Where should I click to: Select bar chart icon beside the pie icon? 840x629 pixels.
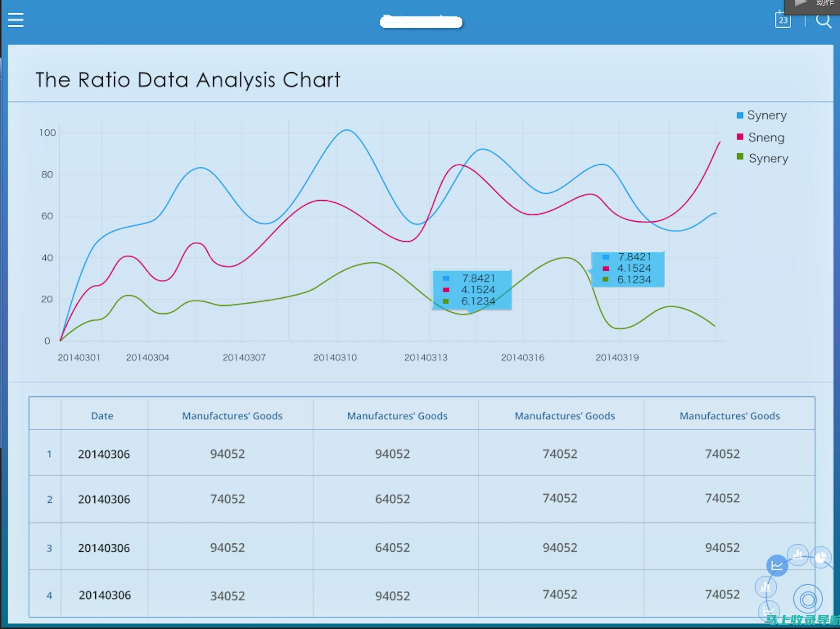tap(798, 555)
